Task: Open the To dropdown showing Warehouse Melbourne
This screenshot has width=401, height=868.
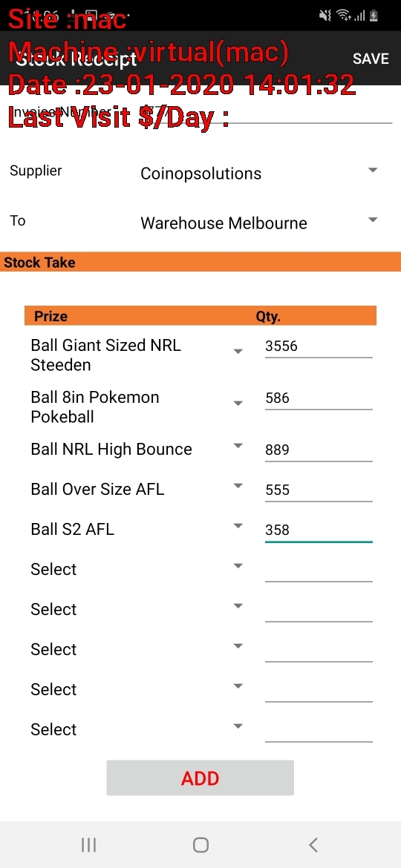Action: (x=258, y=223)
